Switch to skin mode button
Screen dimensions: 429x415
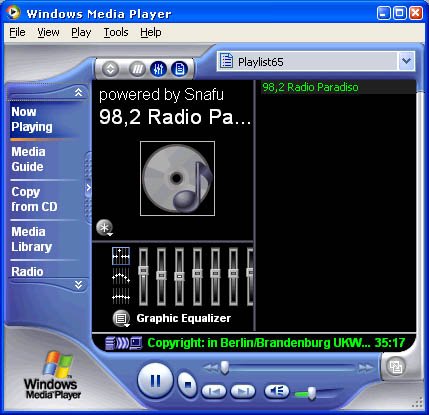(396, 367)
